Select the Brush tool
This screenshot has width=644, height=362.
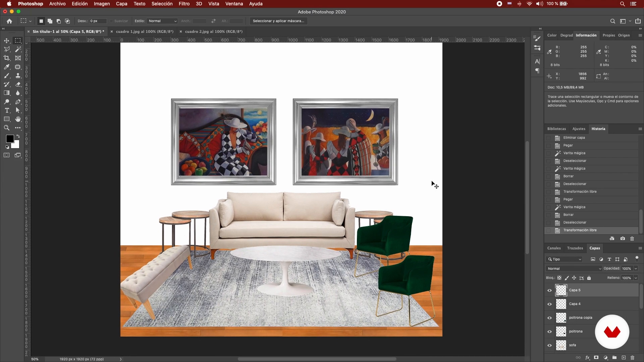7,75
